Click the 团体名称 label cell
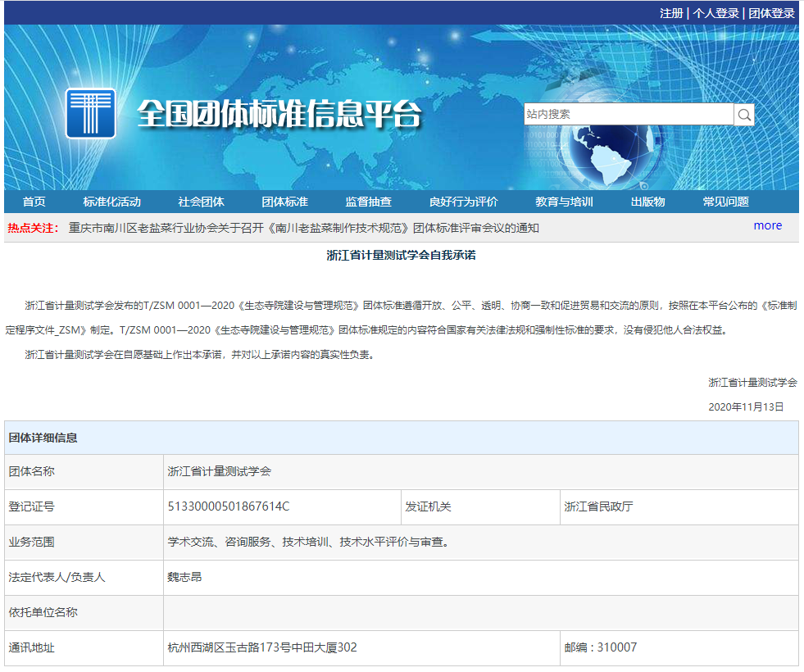This screenshot has height=672, width=804. [84, 471]
